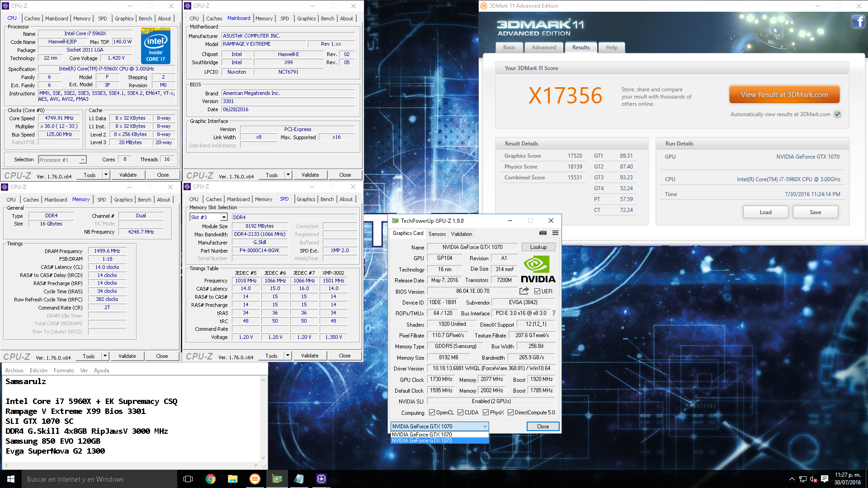868x488 pixels.
Task: Click the Intel Core i7 logo in CPU-Z
Action: coord(156,45)
